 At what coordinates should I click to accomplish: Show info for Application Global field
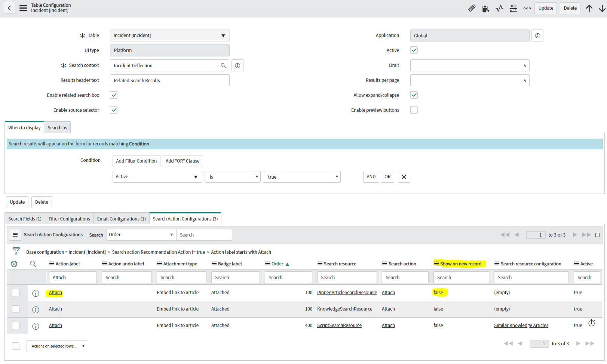[537, 36]
